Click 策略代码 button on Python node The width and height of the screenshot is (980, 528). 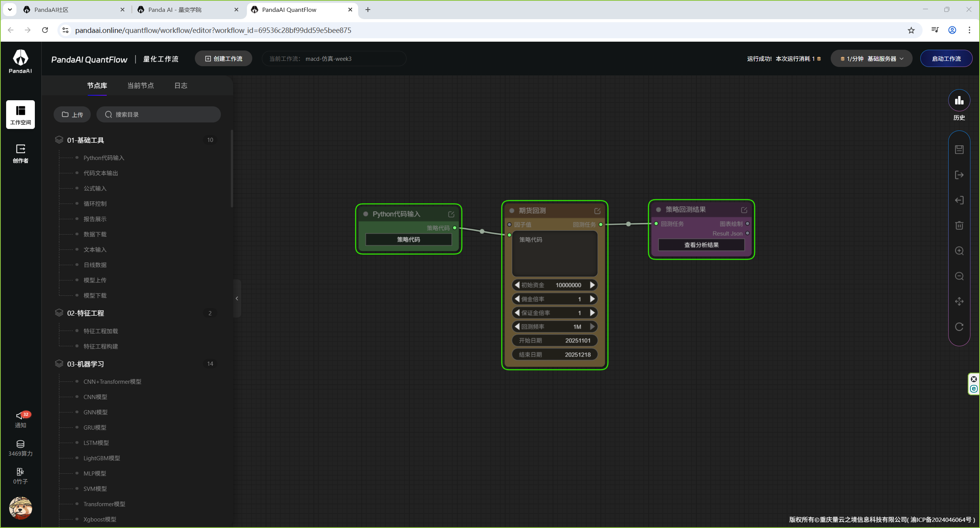(x=408, y=240)
